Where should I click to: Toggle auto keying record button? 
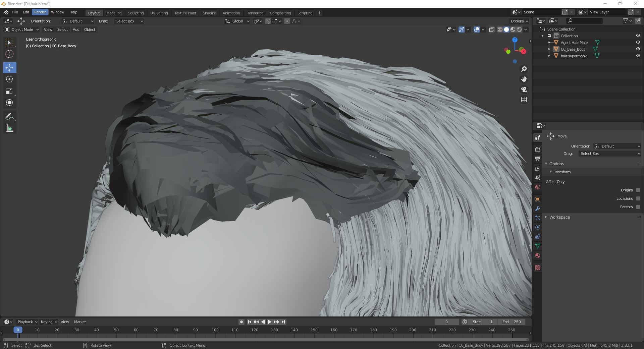[x=241, y=322]
